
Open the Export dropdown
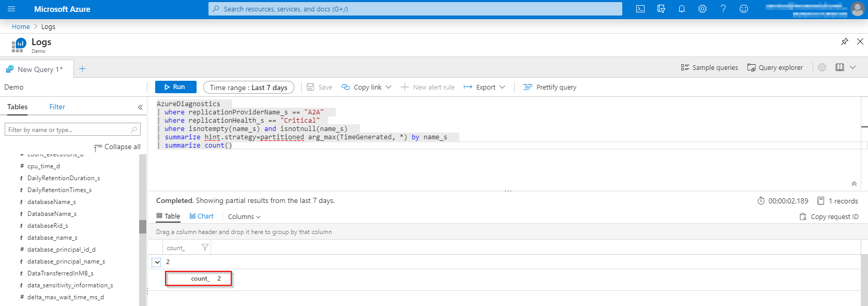point(484,87)
